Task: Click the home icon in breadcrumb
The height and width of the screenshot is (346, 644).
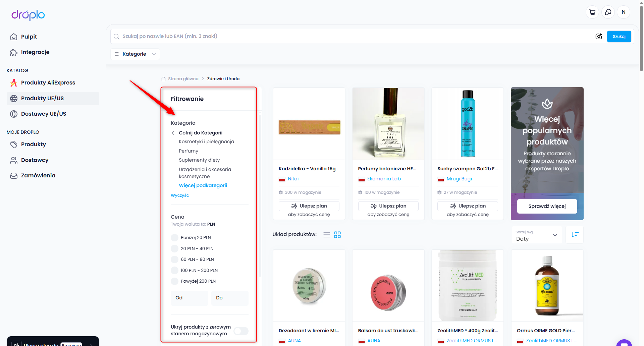Action: (163, 79)
